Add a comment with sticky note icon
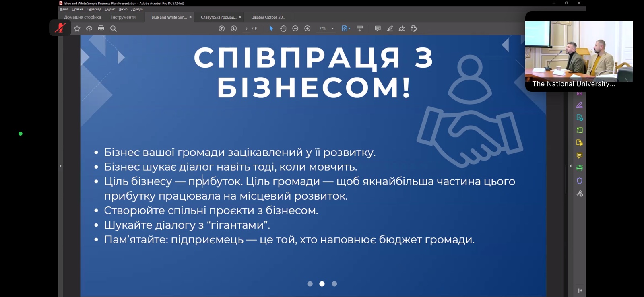 pos(378,29)
